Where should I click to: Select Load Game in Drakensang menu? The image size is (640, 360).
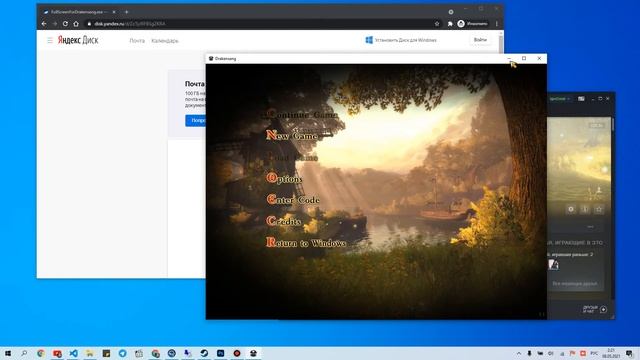pyautogui.click(x=292, y=157)
